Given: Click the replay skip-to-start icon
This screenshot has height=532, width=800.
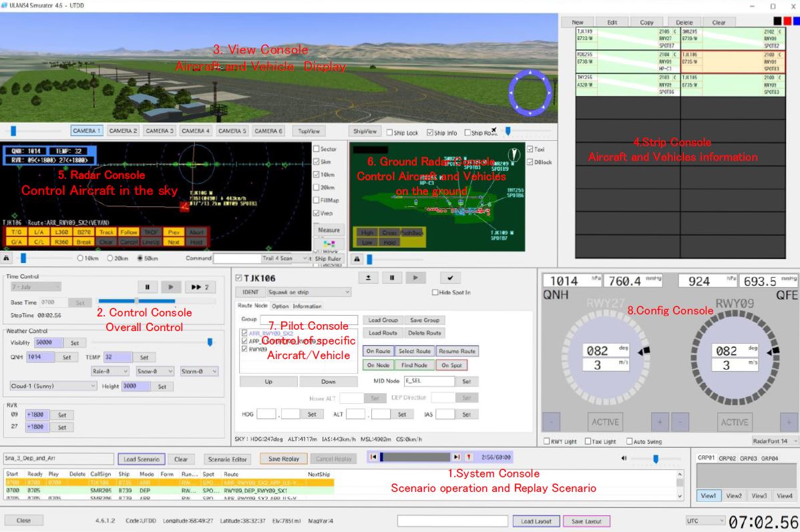Looking at the screenshot, I should pyautogui.click(x=373, y=457).
